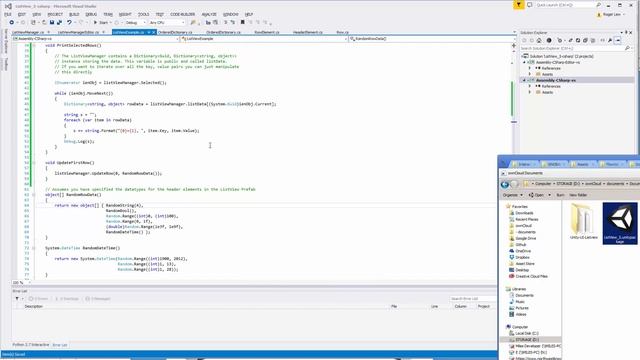Switch to the HeaderElement.cs tab
640x360 pixels.
(307, 32)
